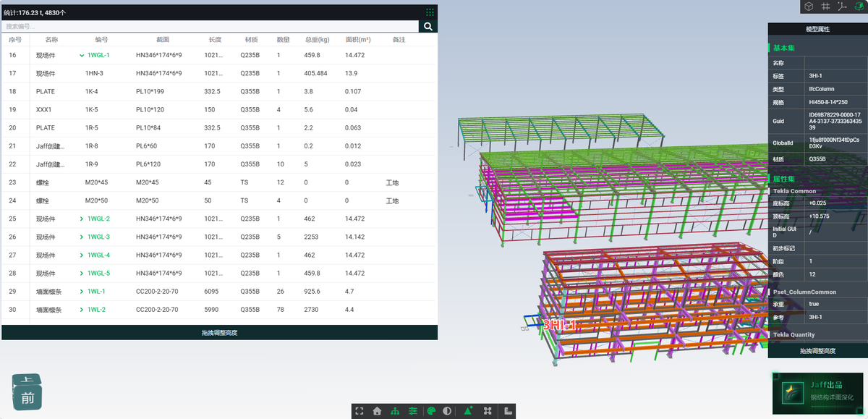Click the 属性集 section header

pos(783,178)
